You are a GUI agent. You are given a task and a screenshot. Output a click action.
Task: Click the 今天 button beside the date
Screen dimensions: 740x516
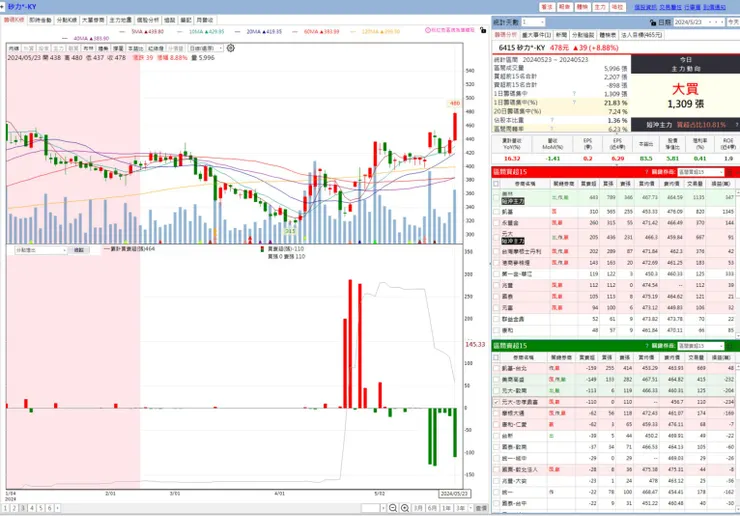pos(733,22)
